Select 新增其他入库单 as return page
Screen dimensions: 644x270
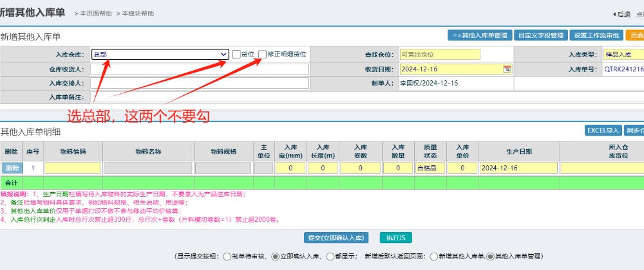[x=433, y=256]
